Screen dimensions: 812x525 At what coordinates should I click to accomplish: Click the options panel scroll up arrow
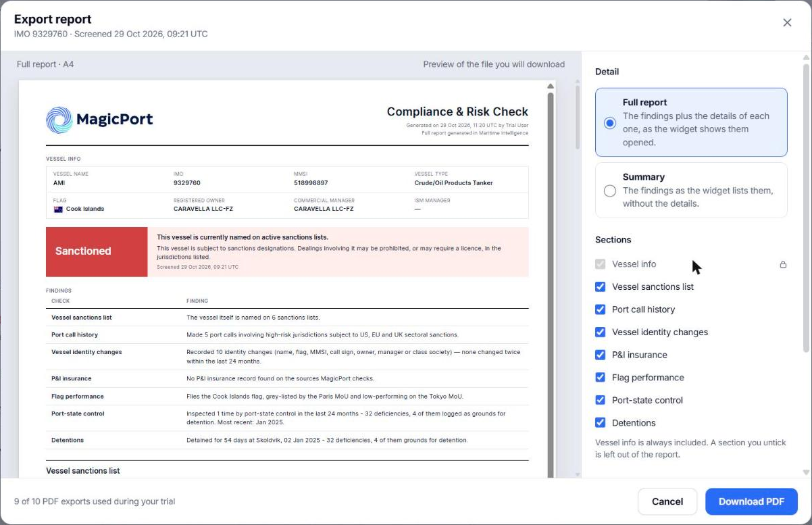pos(806,59)
